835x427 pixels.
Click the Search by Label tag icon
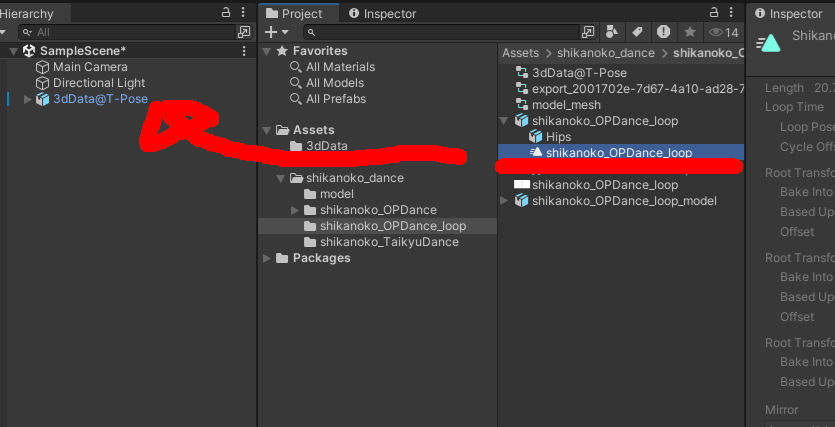(x=637, y=32)
